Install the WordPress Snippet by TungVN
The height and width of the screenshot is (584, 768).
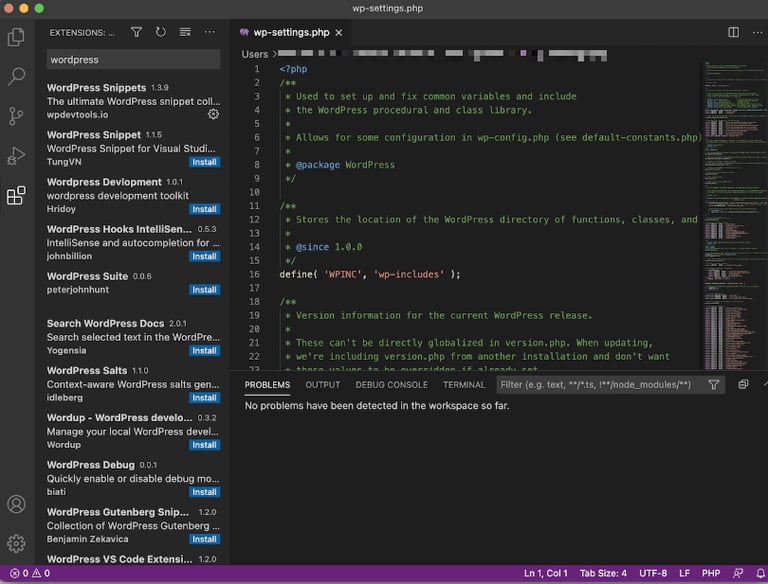[204, 162]
